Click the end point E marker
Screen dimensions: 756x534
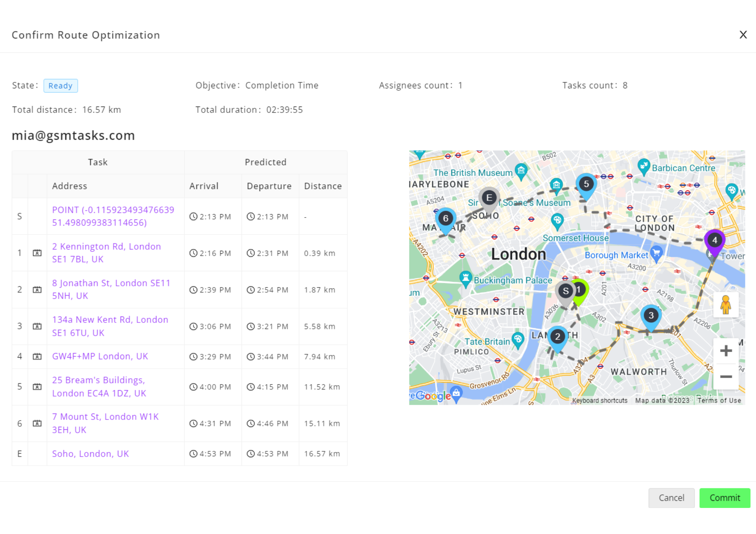[x=489, y=198]
